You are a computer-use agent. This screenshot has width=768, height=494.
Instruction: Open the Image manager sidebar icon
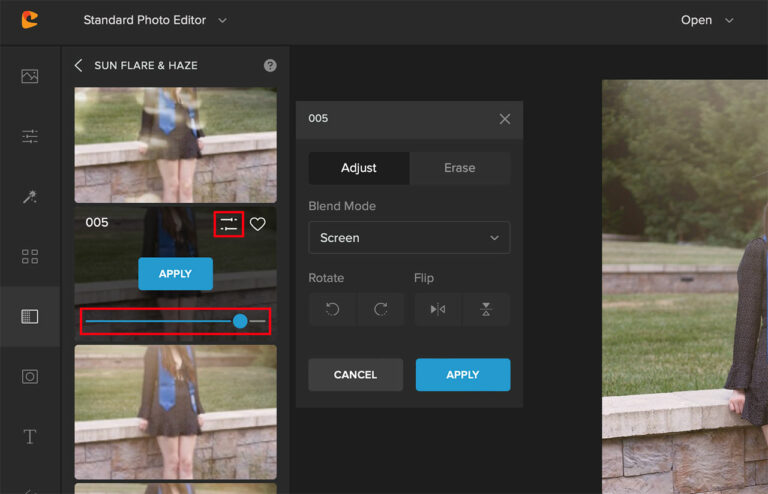coord(30,76)
